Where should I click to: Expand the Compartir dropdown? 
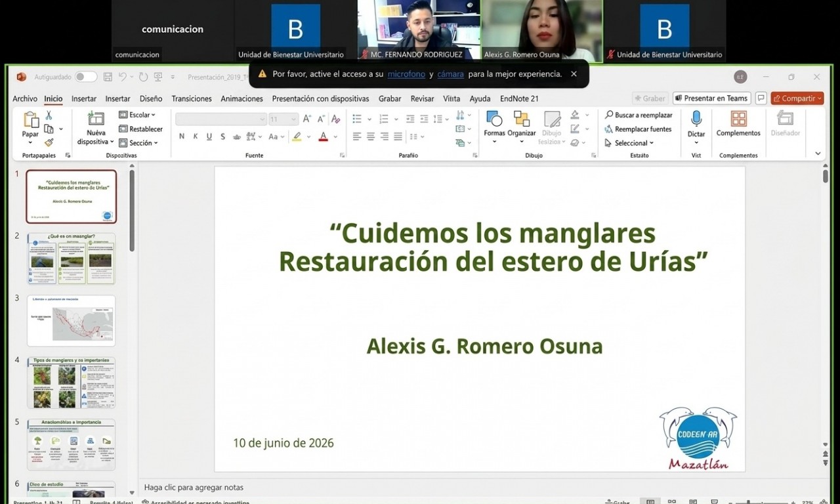(819, 98)
